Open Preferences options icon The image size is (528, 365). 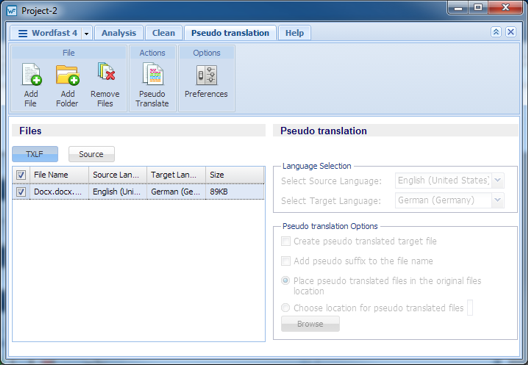point(206,75)
